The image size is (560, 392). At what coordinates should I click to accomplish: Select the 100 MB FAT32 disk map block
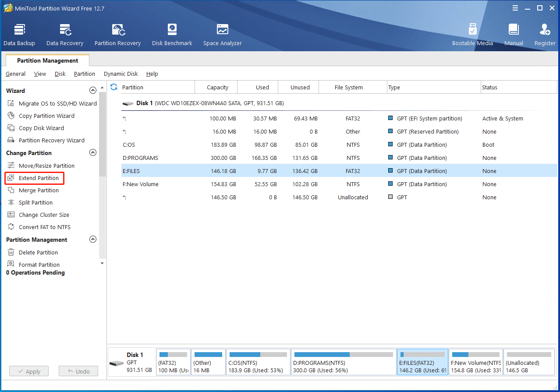[x=173, y=362]
